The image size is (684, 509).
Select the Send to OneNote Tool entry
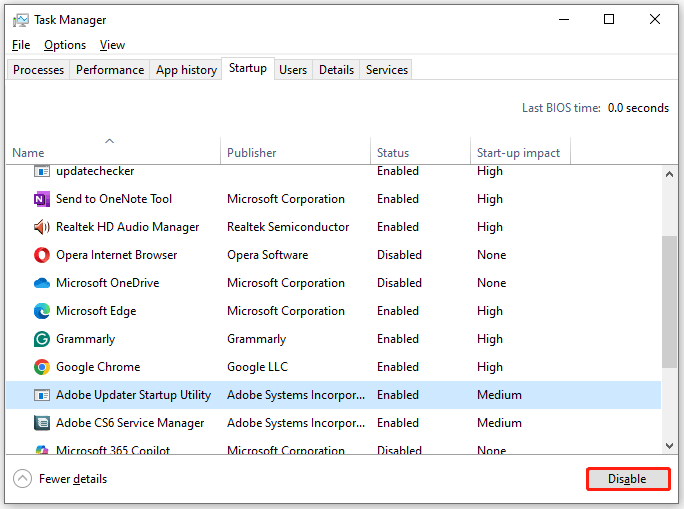[x=114, y=199]
